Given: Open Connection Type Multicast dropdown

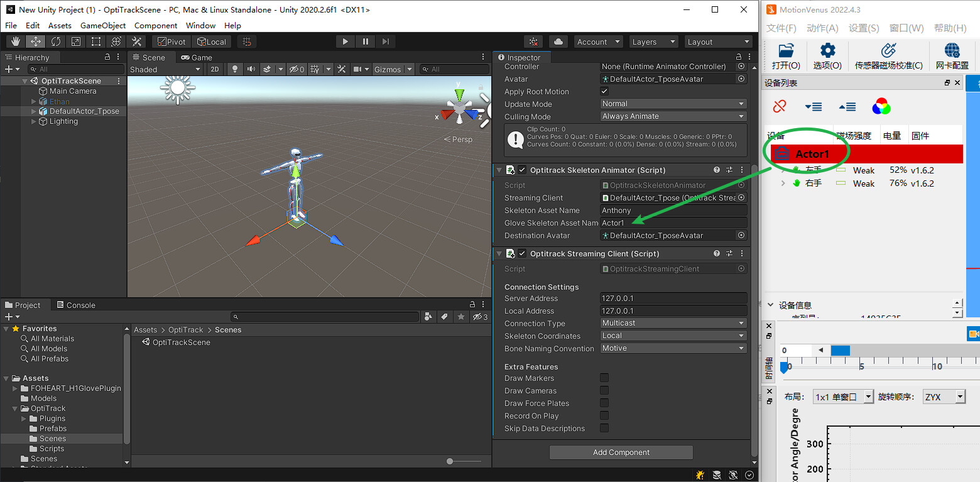Looking at the screenshot, I should [x=673, y=323].
